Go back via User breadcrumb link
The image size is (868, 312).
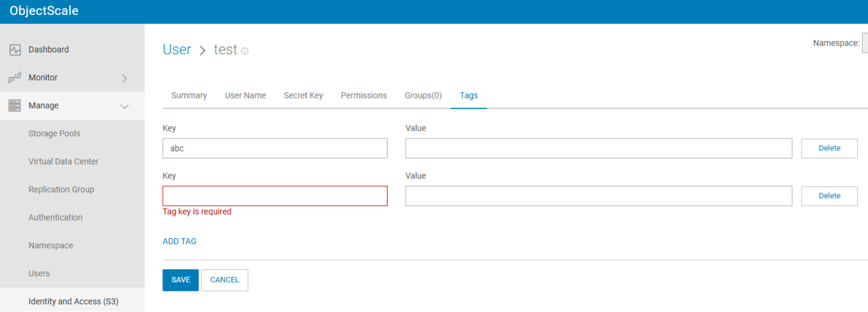tap(177, 50)
